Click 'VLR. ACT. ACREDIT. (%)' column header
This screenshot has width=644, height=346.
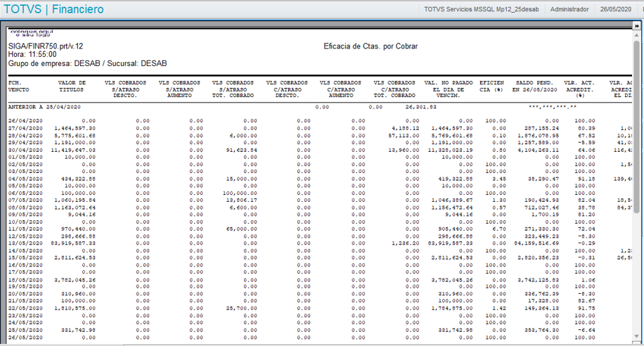(x=579, y=89)
